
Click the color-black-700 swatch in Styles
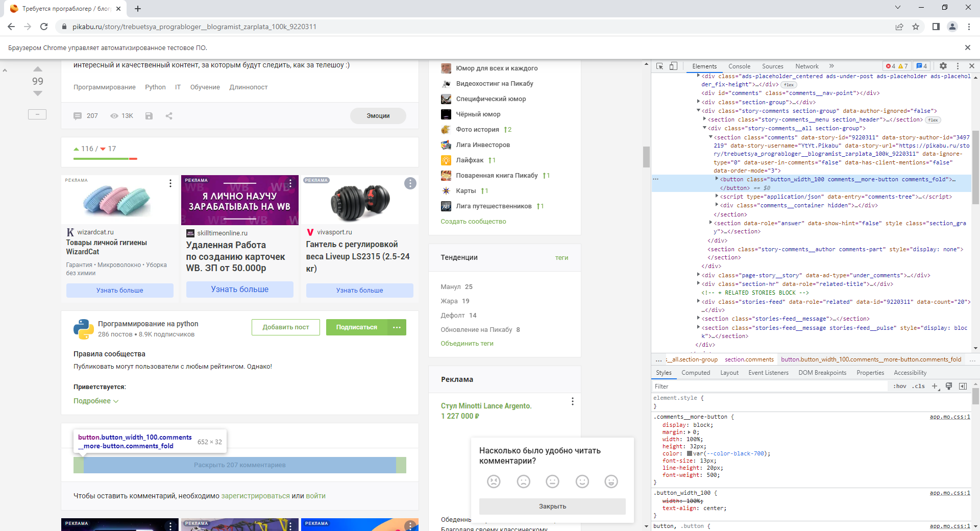coord(690,453)
